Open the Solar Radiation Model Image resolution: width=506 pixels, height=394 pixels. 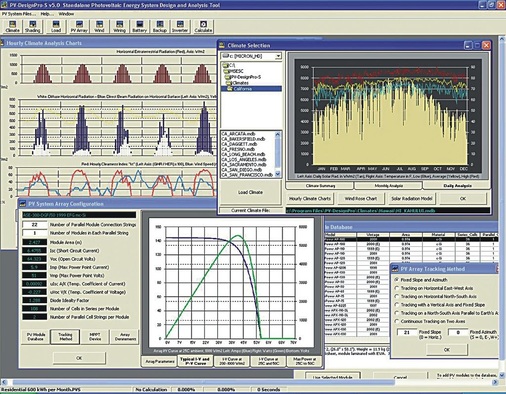coord(412,198)
